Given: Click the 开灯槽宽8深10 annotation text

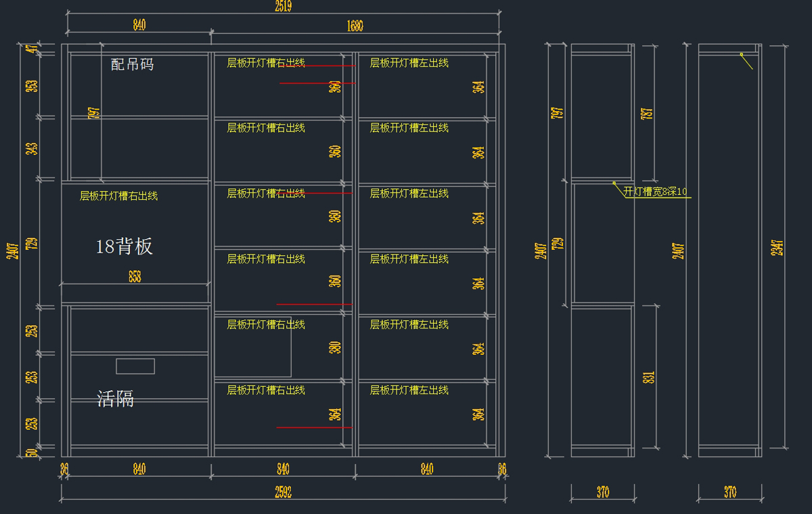Looking at the screenshot, I should coord(654,192).
